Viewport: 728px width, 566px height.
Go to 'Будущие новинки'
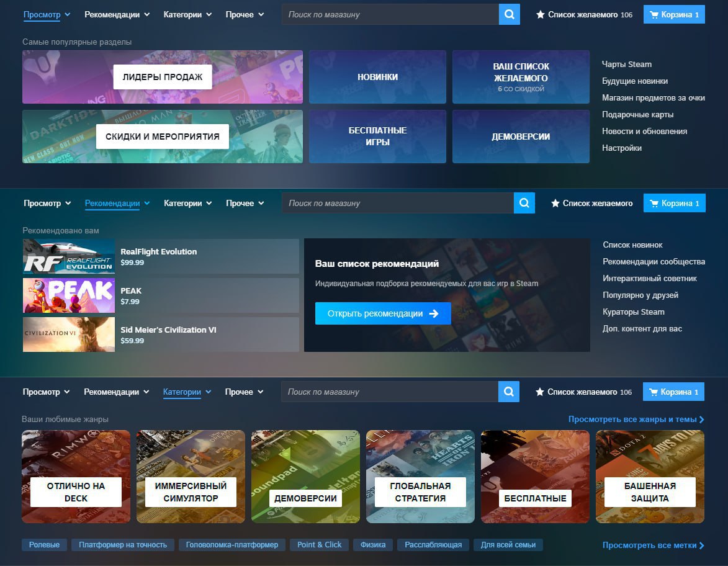[x=635, y=81]
